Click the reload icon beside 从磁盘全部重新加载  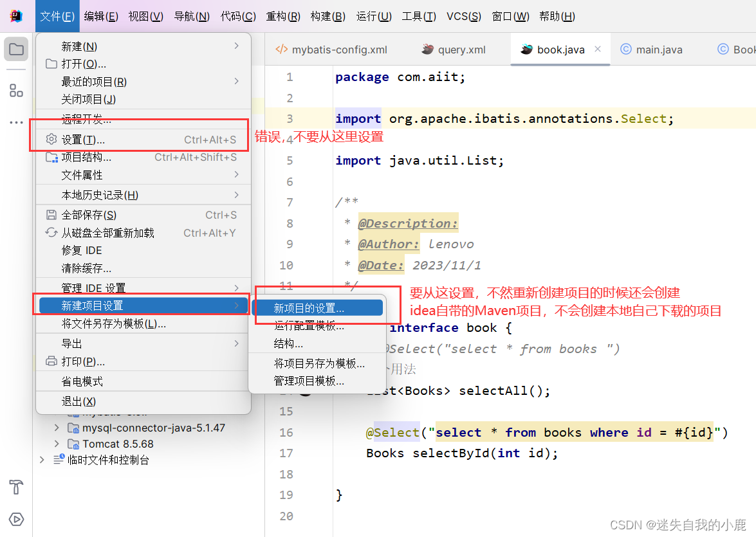(51, 232)
